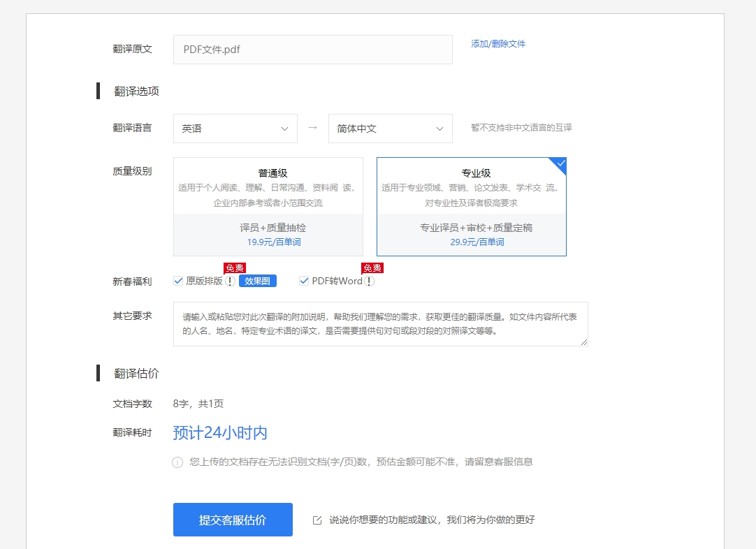
Task: Click the info icon before the warning message
Action: [177, 462]
